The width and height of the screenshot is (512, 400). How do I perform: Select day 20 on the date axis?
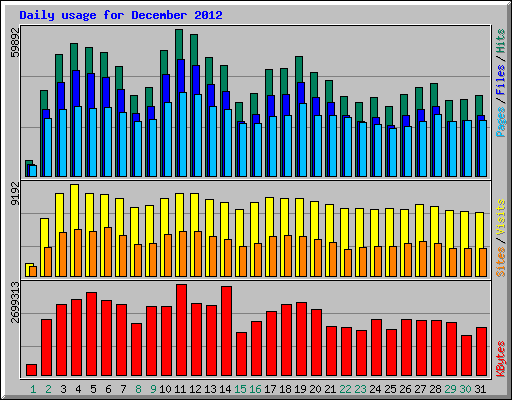[x=315, y=389]
